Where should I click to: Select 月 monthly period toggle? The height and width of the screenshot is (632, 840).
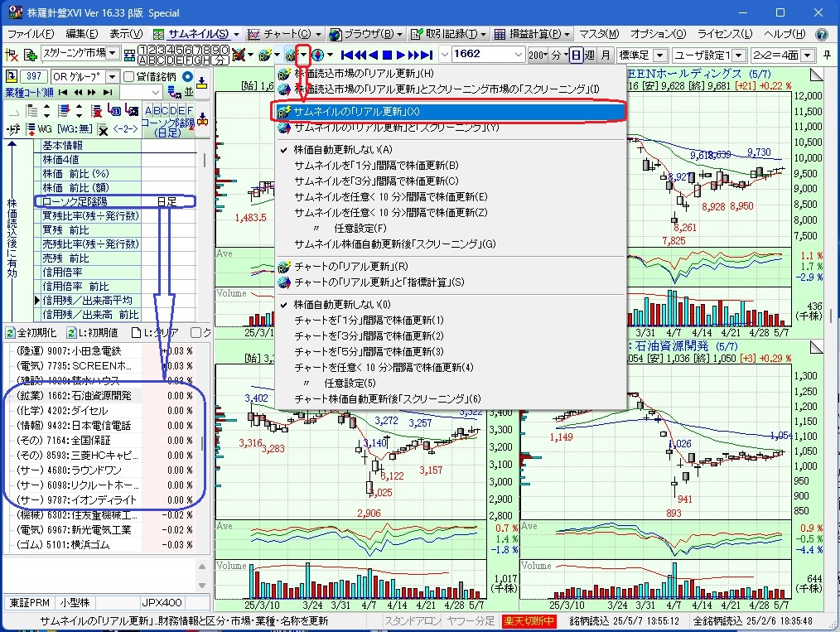(606, 55)
